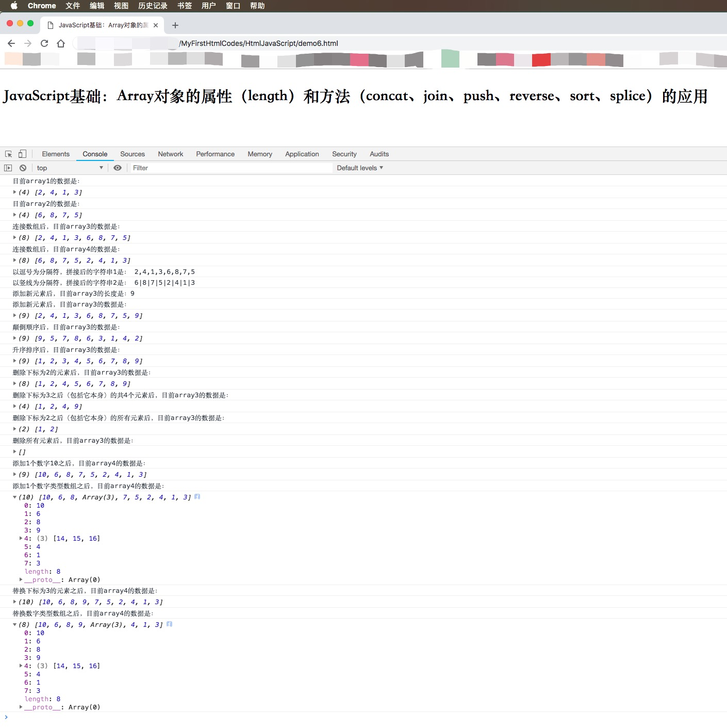Expand the (4) [1, 2, 4, 9] array
Image resolution: width=727 pixels, height=728 pixels.
pyautogui.click(x=14, y=406)
